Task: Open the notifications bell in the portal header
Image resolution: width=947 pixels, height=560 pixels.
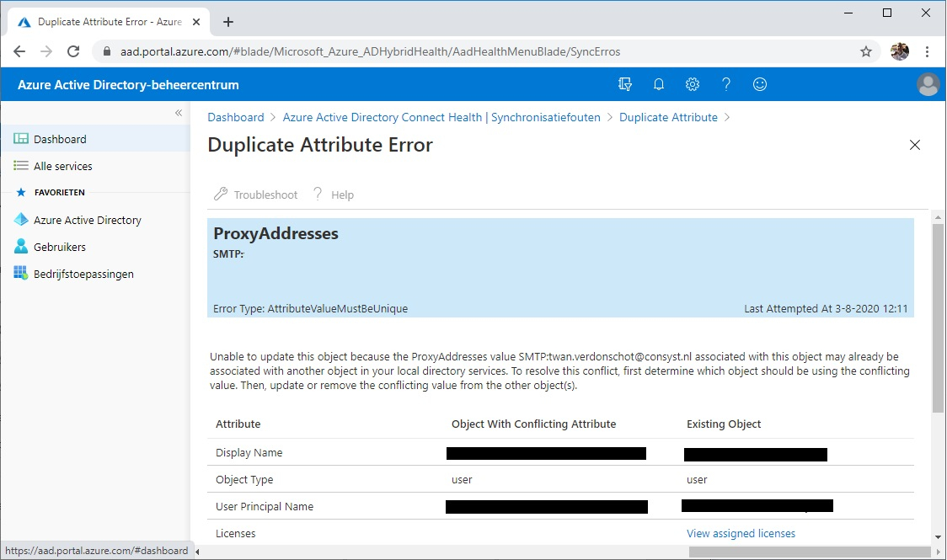Action: [x=658, y=84]
